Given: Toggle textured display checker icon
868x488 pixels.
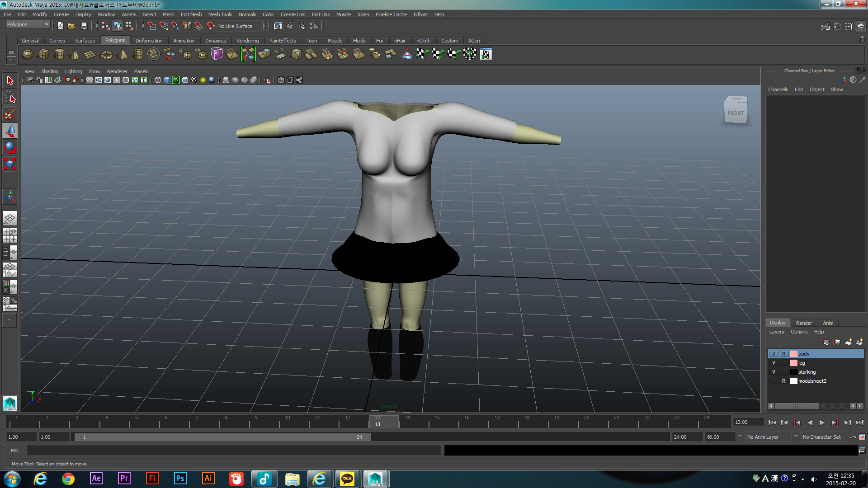Looking at the screenshot, I should pos(194,80).
